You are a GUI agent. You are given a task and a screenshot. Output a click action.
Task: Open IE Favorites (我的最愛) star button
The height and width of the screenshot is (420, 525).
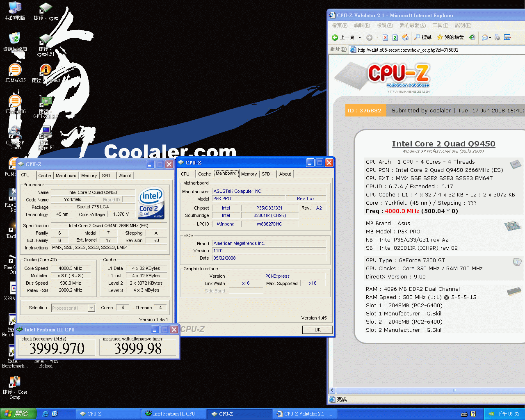point(450,37)
